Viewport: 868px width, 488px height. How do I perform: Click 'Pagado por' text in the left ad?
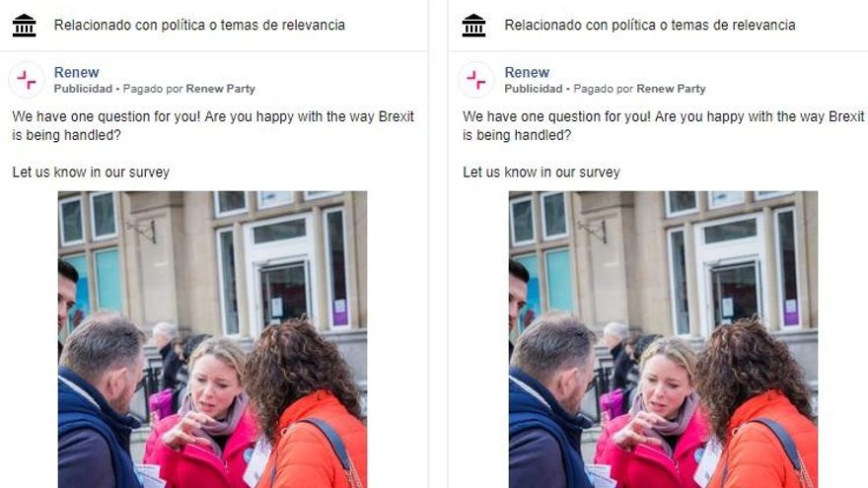pos(153,89)
